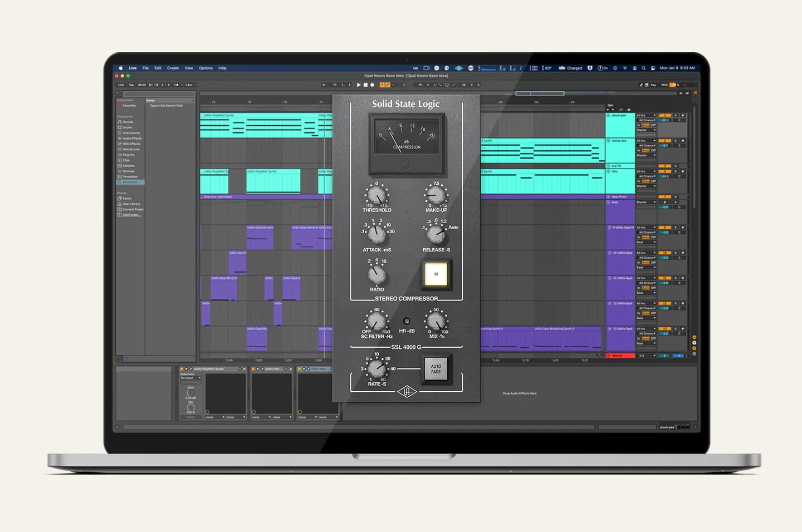Open Sidechain No Input dropdown

coord(190,378)
